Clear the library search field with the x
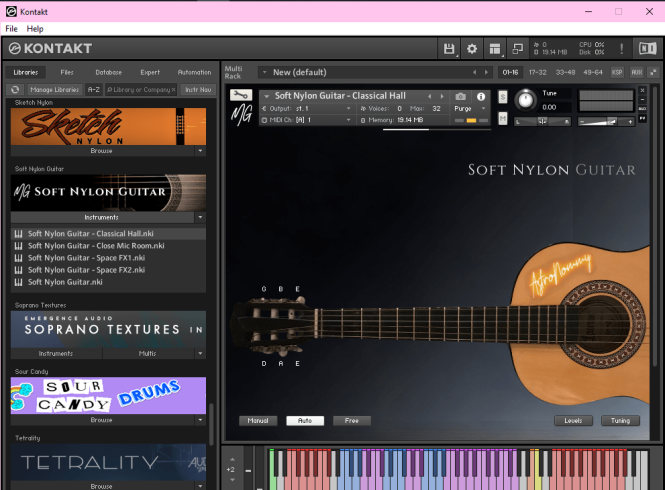 tap(173, 90)
